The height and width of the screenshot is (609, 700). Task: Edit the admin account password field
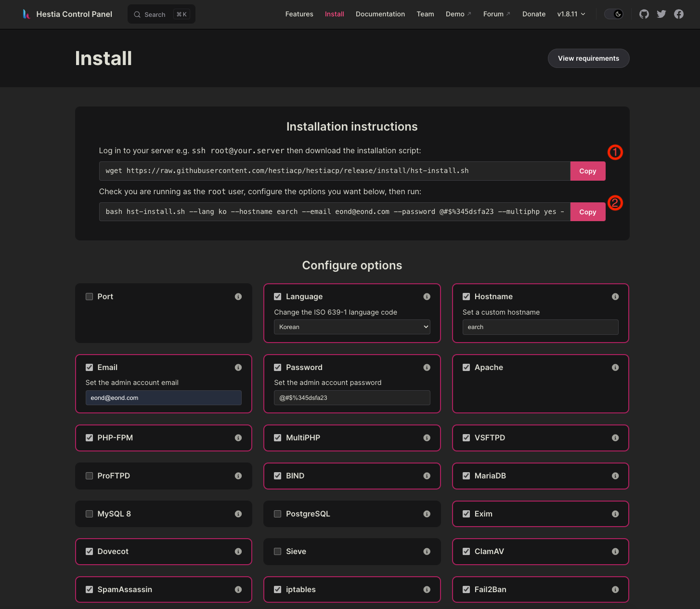[x=352, y=397]
